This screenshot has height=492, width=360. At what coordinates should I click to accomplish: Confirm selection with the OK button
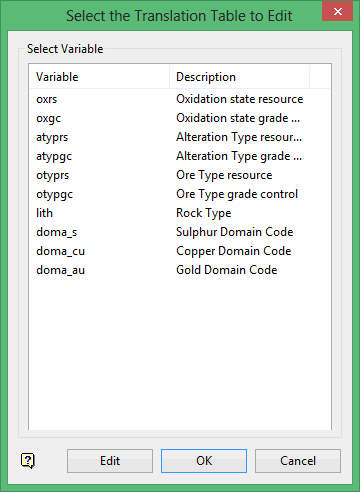point(204,461)
